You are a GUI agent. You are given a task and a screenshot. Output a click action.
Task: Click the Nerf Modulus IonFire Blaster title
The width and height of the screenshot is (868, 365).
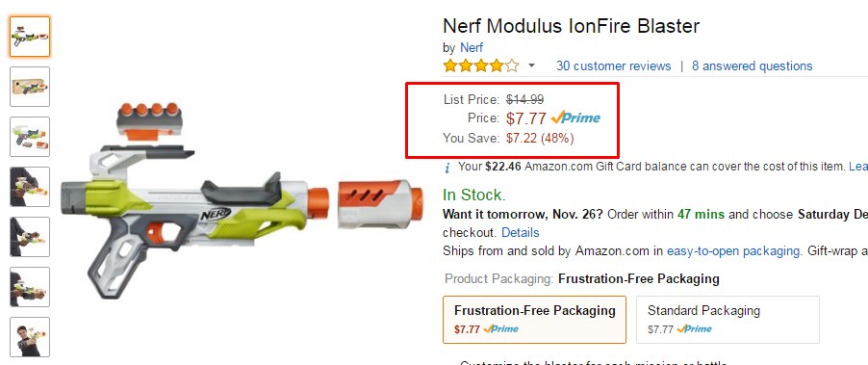[572, 25]
